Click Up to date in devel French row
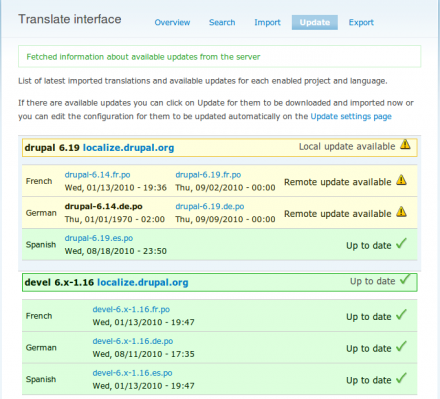The width and height of the screenshot is (440, 399). pos(369,317)
